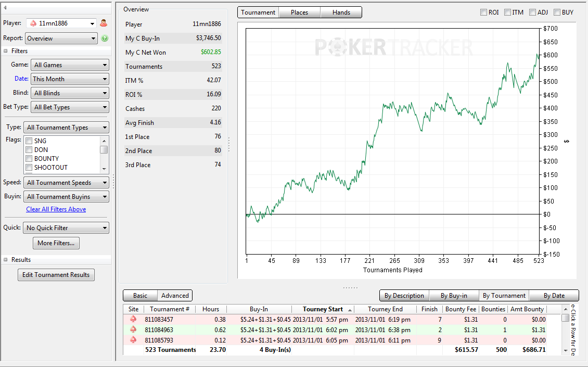Select the Basic view tab

point(140,296)
